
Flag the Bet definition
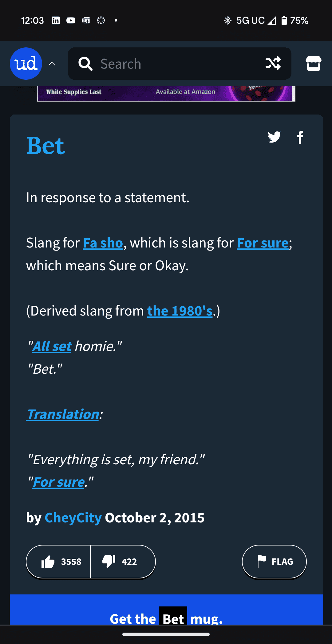click(274, 561)
